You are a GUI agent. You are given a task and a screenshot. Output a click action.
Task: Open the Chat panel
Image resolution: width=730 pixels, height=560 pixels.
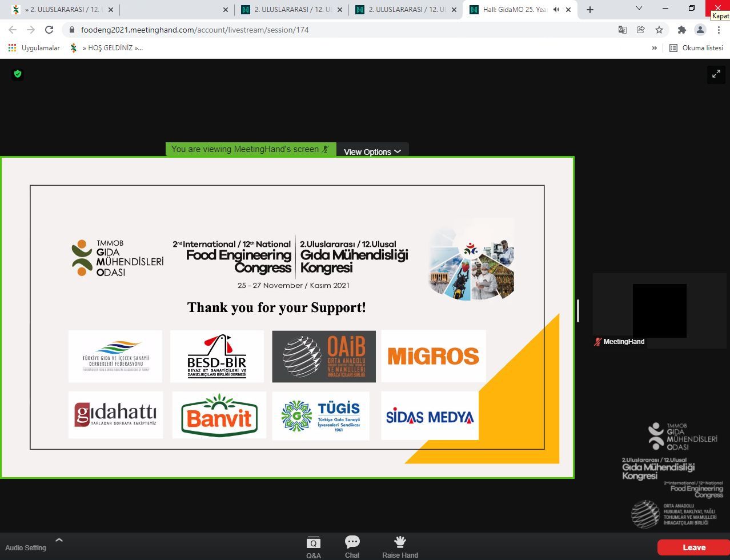coord(352,547)
